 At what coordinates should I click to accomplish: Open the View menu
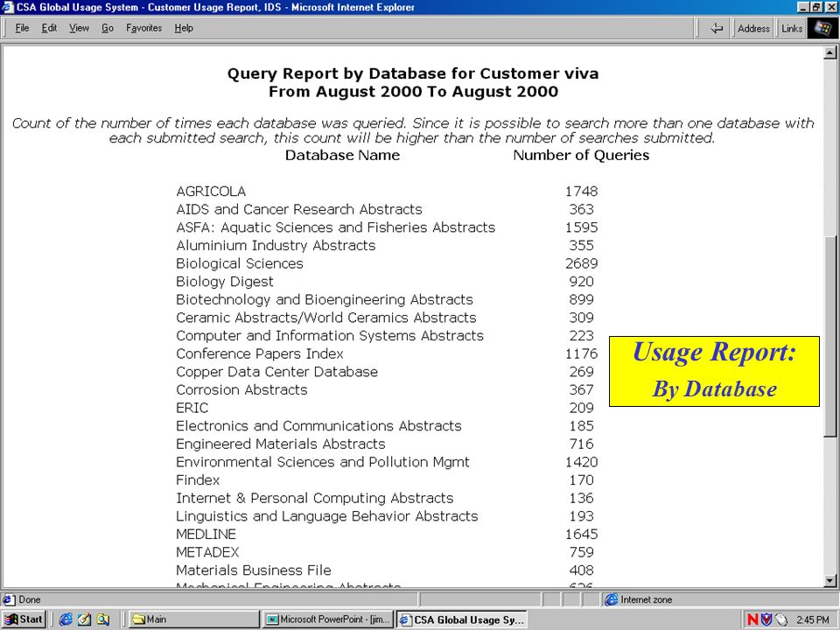(79, 28)
